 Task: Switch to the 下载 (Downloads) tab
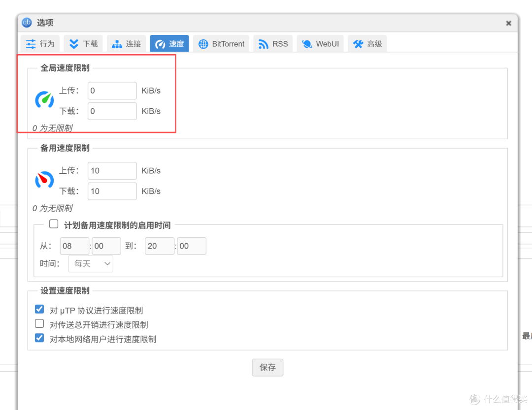(x=83, y=44)
